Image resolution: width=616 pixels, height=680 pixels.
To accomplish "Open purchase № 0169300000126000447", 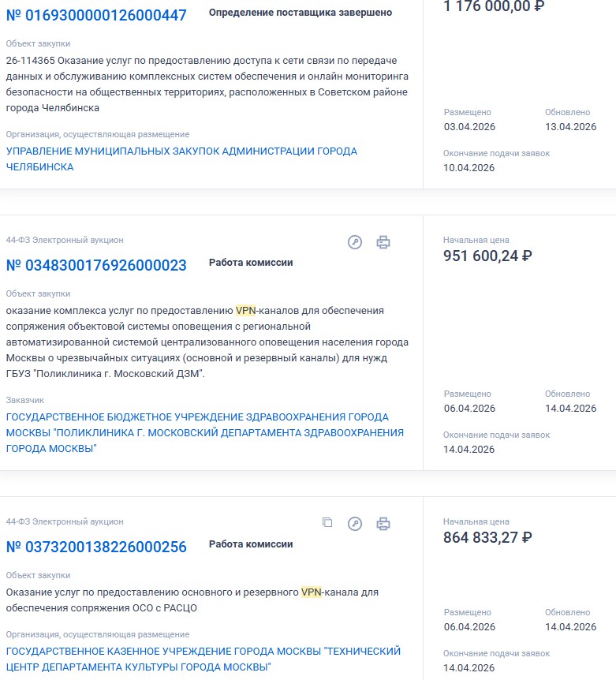I will pos(96,15).
